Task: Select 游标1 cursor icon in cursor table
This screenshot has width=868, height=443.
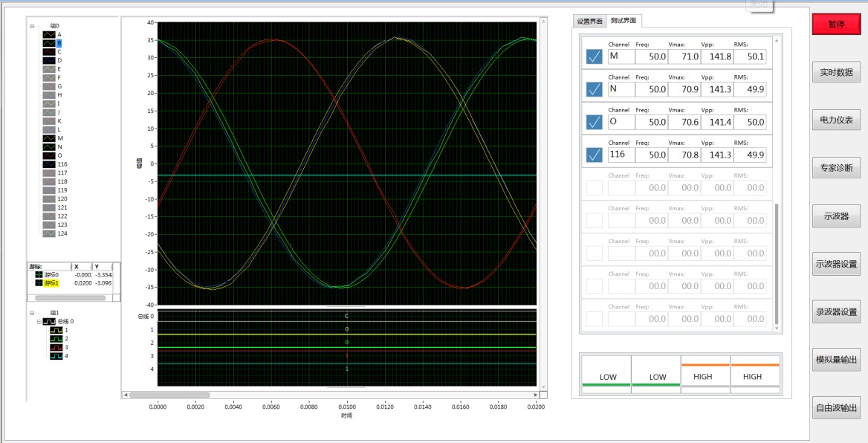Action: tap(39, 283)
